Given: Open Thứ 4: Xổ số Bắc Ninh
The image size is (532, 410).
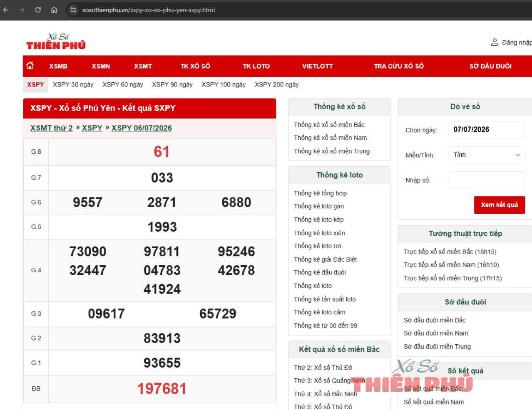Looking at the screenshot, I should click(326, 394).
